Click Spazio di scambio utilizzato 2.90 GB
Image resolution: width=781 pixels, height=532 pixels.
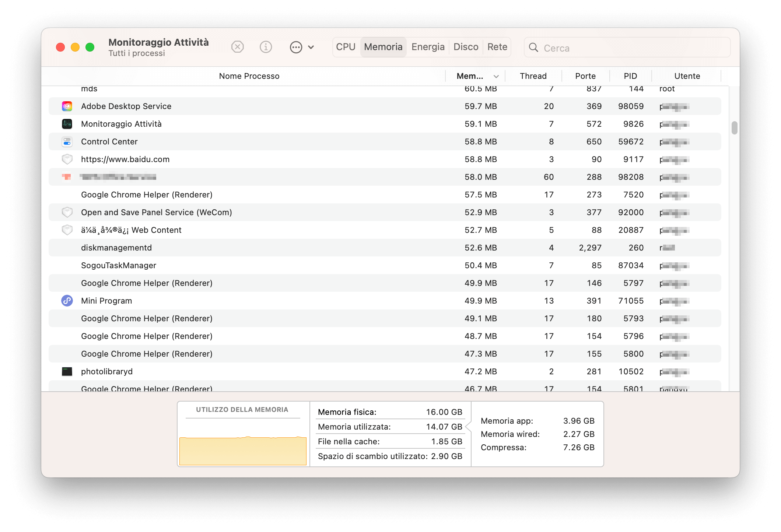(x=390, y=456)
